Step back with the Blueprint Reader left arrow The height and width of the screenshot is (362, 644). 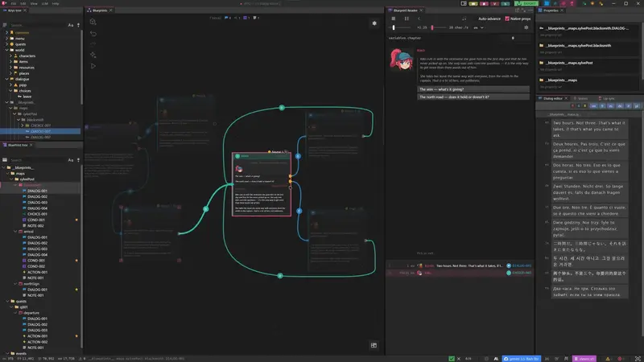click(419, 19)
